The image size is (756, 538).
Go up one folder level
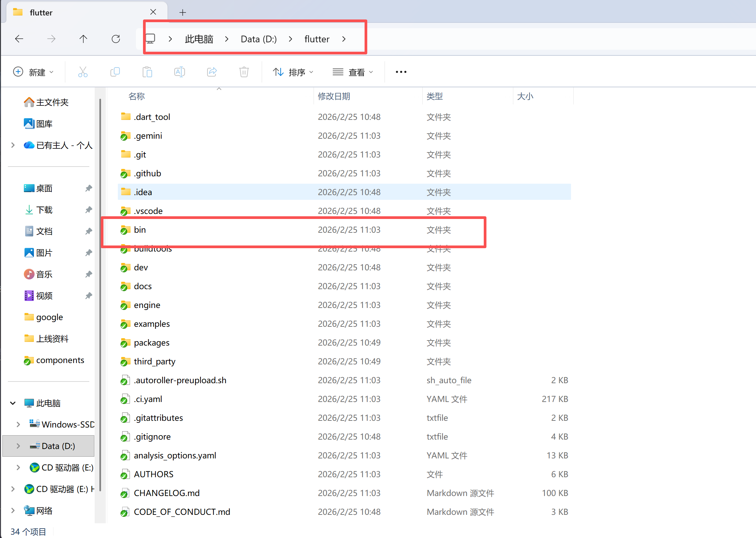pos(83,39)
